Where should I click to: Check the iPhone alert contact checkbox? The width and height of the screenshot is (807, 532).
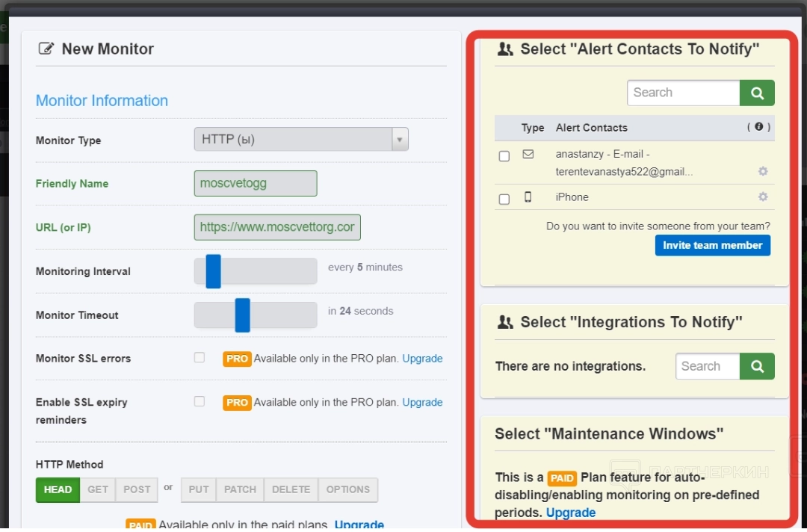(x=504, y=199)
